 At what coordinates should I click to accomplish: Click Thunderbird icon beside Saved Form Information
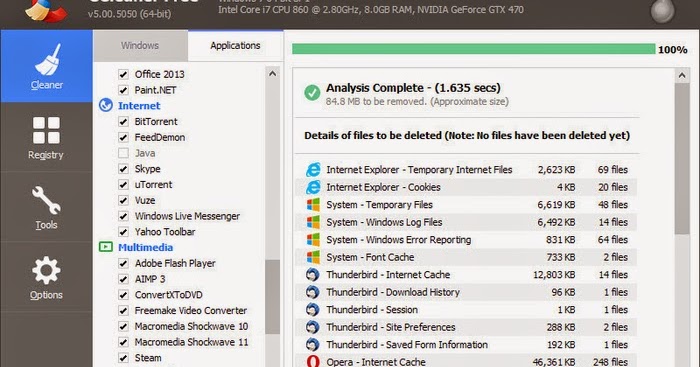[312, 345]
